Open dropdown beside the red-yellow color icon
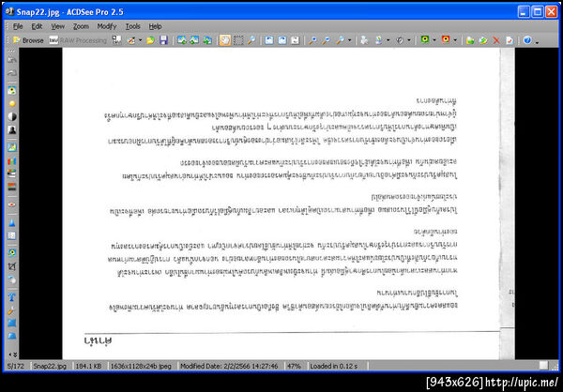The image size is (563, 392). [x=455, y=40]
